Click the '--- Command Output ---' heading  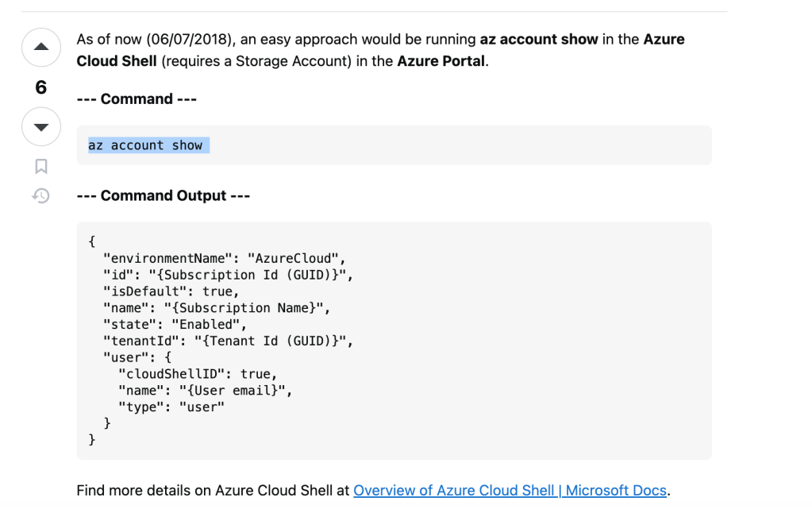(x=164, y=195)
